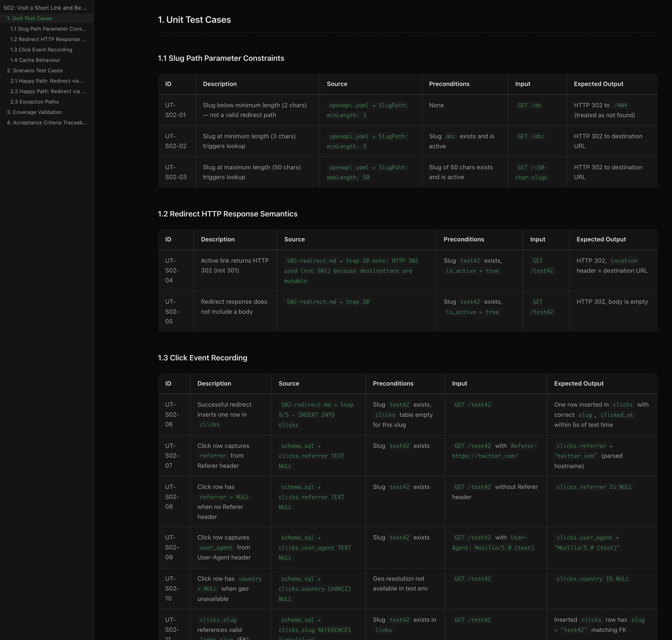
Task: Go to '3. Coverage Validation' section
Action: [35, 112]
